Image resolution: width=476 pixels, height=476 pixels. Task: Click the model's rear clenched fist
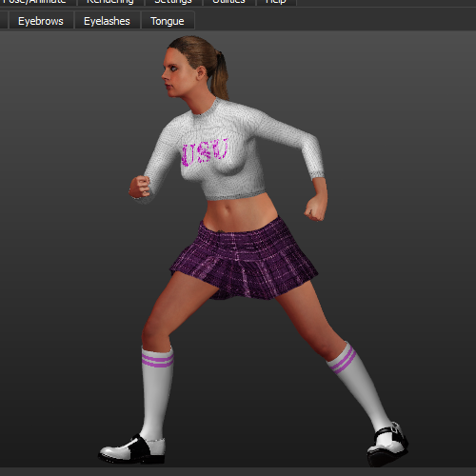tap(315, 208)
